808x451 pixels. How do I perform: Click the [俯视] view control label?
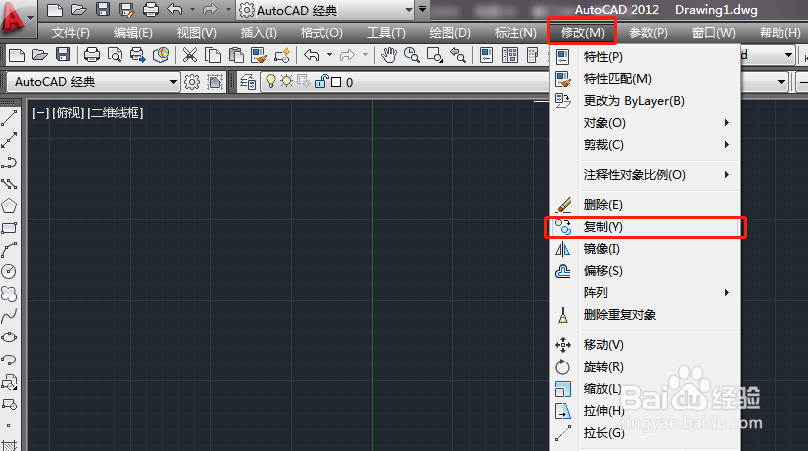point(68,112)
